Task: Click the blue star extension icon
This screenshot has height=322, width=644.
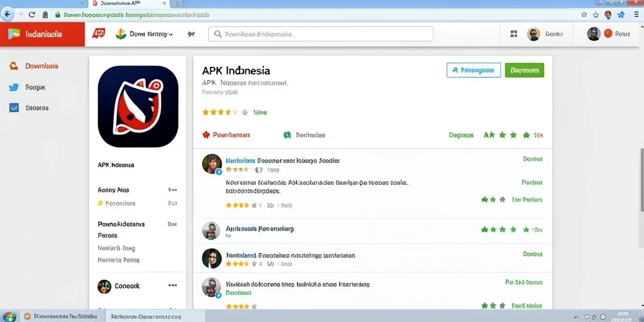Action: [x=621, y=14]
